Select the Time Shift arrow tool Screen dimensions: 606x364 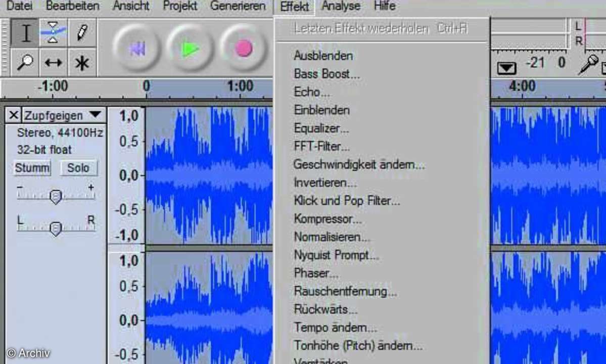53,62
